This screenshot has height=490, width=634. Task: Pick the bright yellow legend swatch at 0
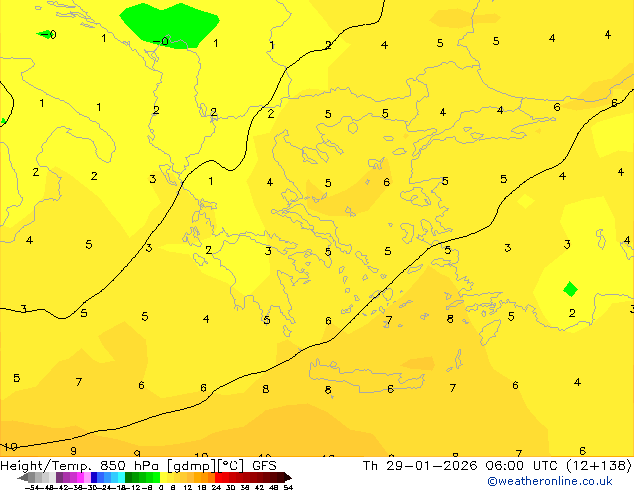click(163, 477)
